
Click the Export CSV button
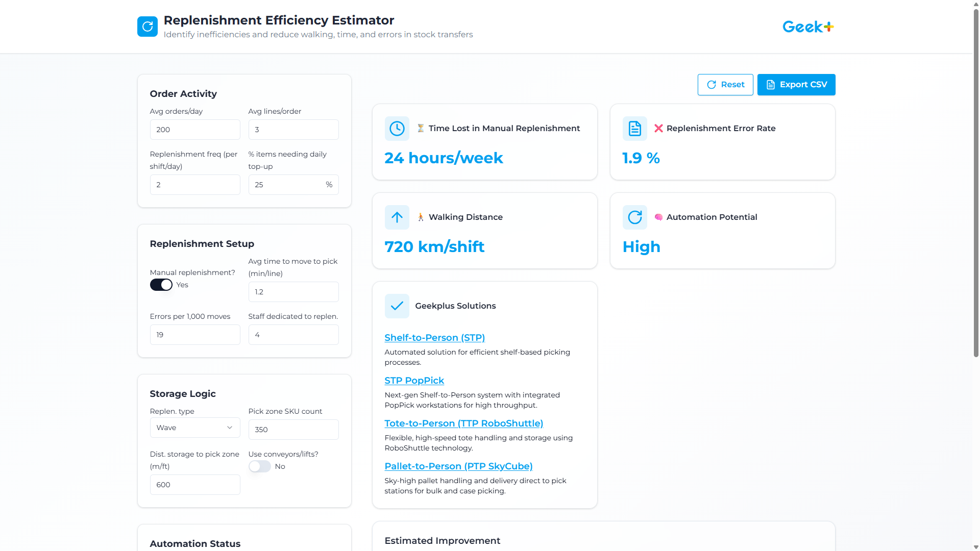point(796,84)
